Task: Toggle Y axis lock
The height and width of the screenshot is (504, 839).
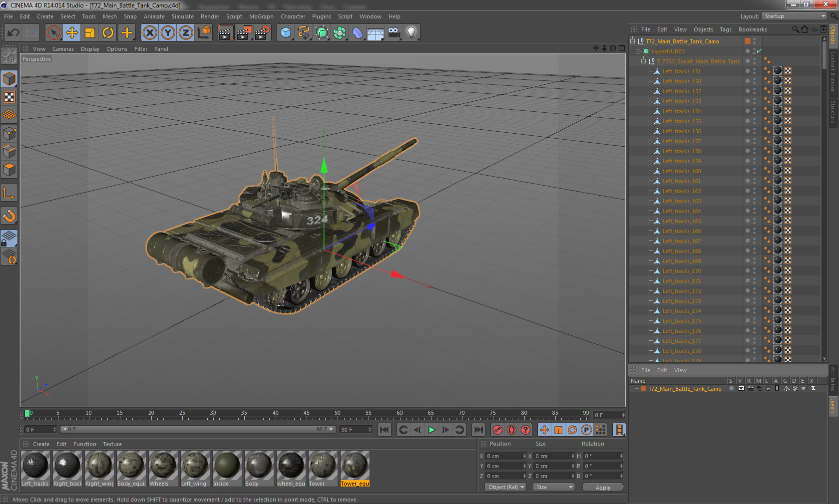Action: tap(168, 33)
